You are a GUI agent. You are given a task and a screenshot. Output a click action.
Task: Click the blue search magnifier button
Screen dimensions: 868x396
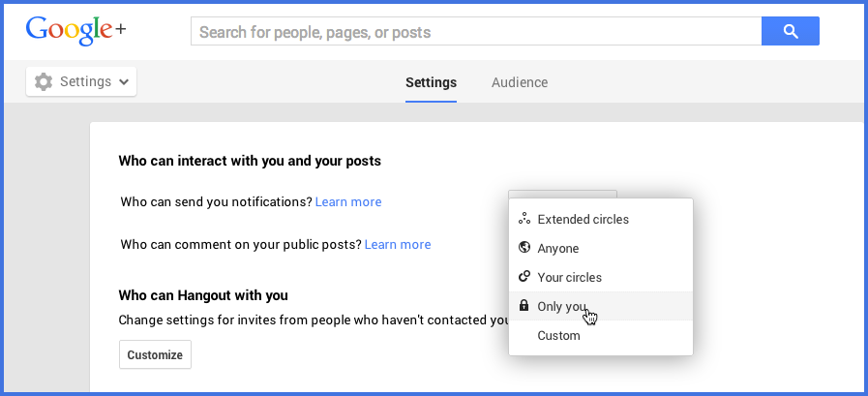point(791,31)
